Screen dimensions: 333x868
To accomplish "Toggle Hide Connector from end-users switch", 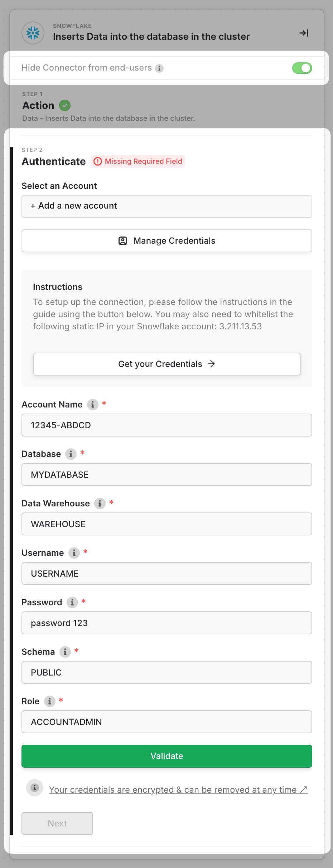I will [302, 68].
